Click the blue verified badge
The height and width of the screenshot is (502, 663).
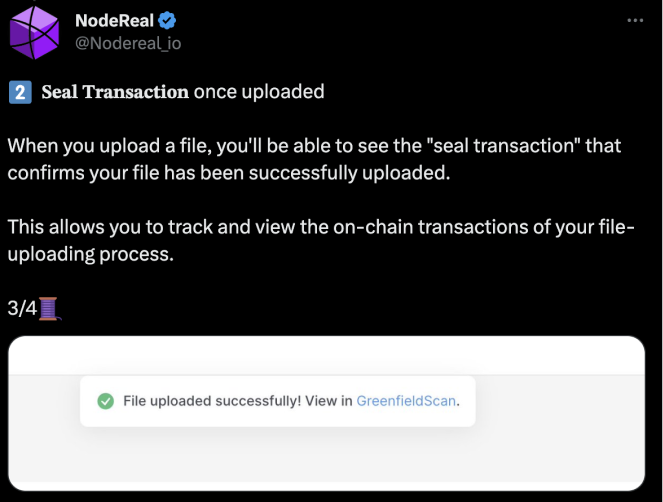[166, 21]
